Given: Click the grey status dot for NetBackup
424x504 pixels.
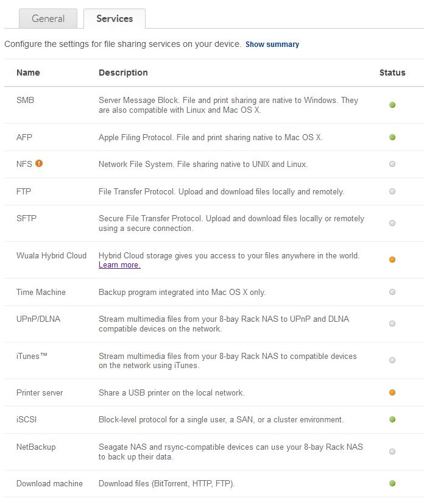Looking at the screenshot, I should (x=392, y=452).
